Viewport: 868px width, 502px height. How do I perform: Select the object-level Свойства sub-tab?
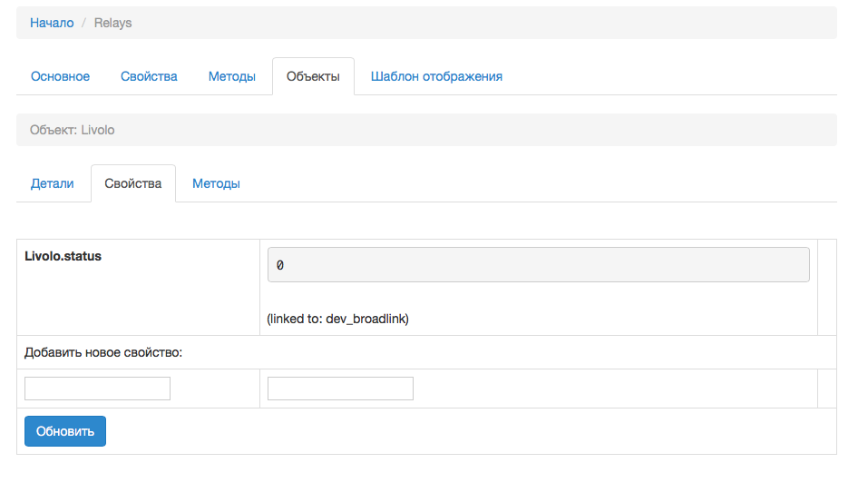pyautogui.click(x=133, y=183)
